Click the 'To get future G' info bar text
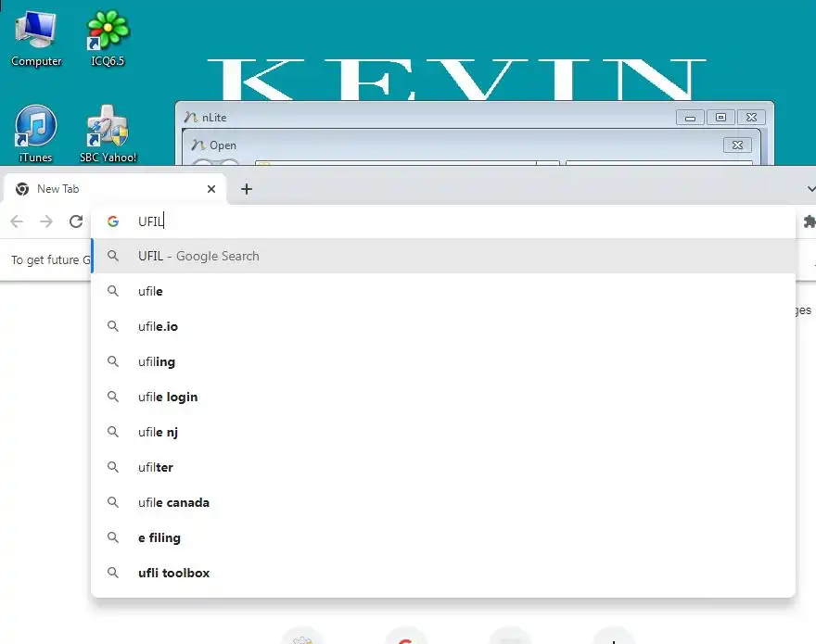This screenshot has height=644, width=816. point(51,259)
